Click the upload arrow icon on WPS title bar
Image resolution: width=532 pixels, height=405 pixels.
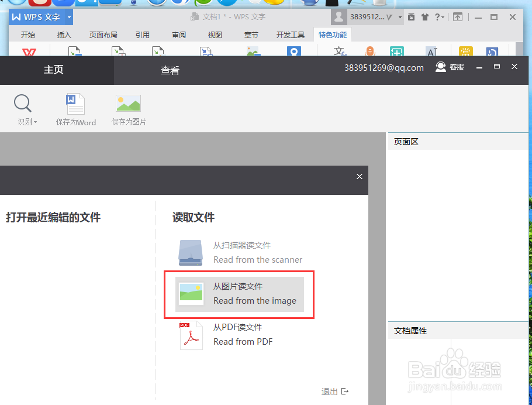(x=458, y=17)
